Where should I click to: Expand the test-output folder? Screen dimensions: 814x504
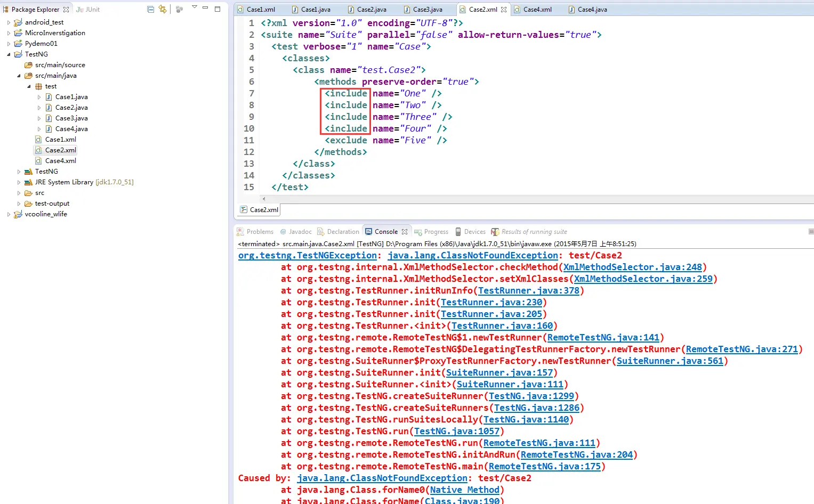tap(19, 204)
